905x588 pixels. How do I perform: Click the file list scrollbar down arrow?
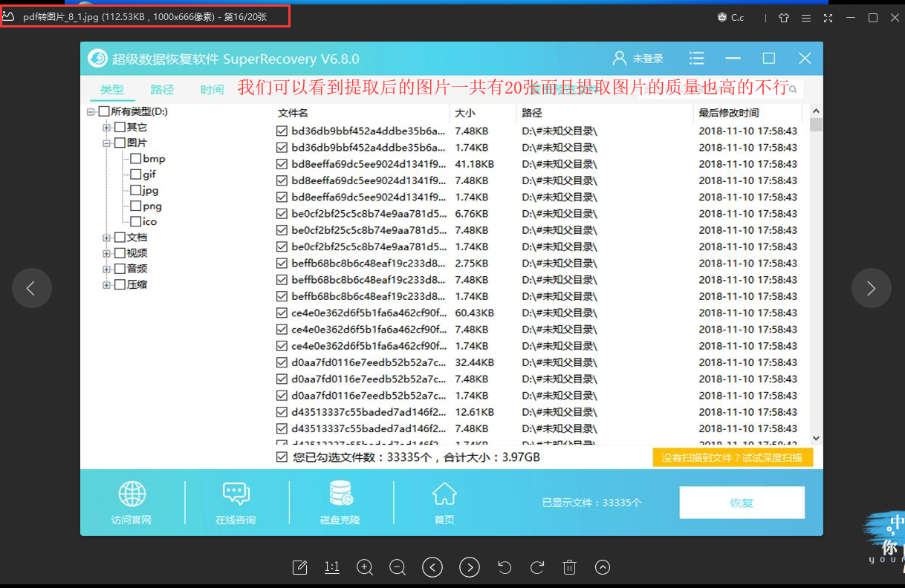point(816,439)
